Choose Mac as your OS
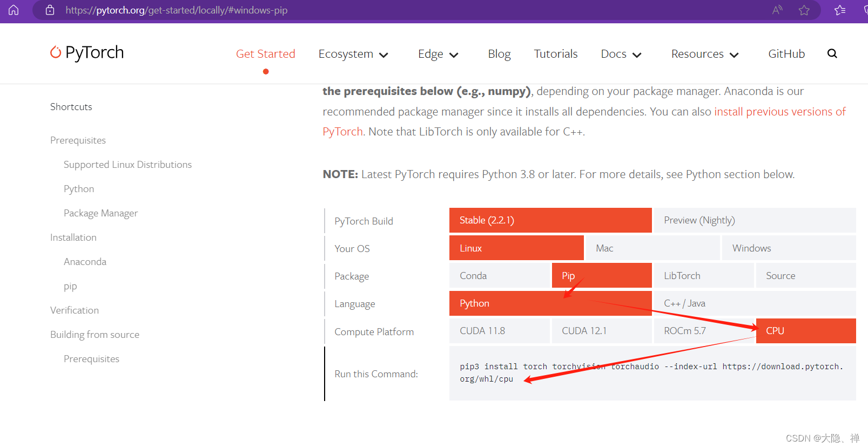The height and width of the screenshot is (448, 868). pos(652,248)
